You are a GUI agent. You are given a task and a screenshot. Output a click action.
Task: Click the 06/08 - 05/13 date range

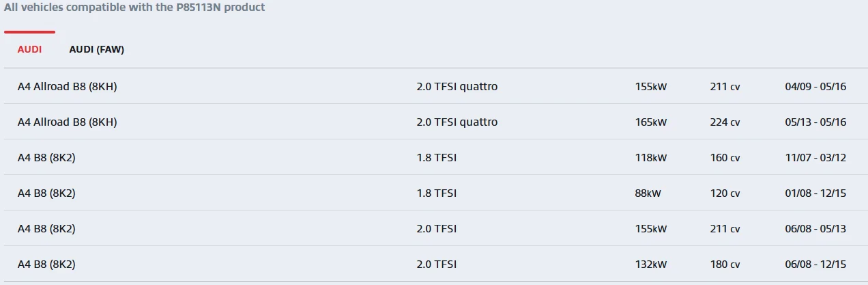pyautogui.click(x=816, y=229)
